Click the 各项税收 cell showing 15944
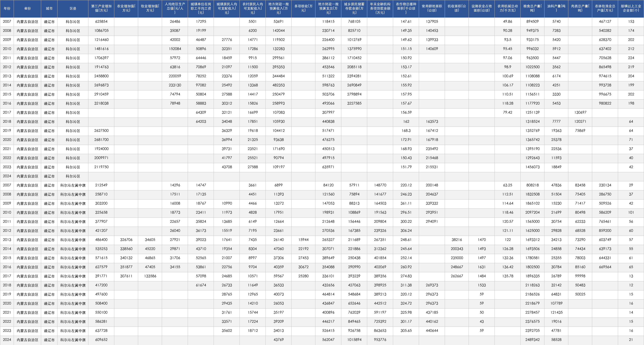Viewport: 644px width, 345px height. [303, 240]
